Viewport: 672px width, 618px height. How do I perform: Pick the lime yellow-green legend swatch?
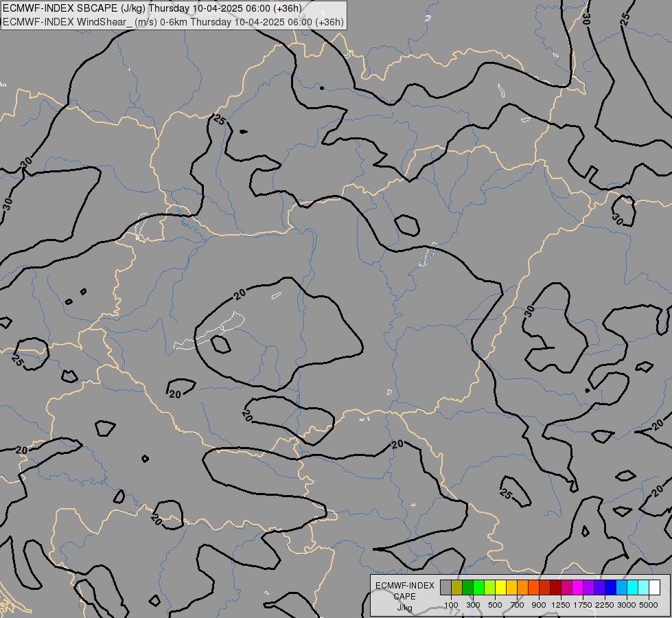490,588
